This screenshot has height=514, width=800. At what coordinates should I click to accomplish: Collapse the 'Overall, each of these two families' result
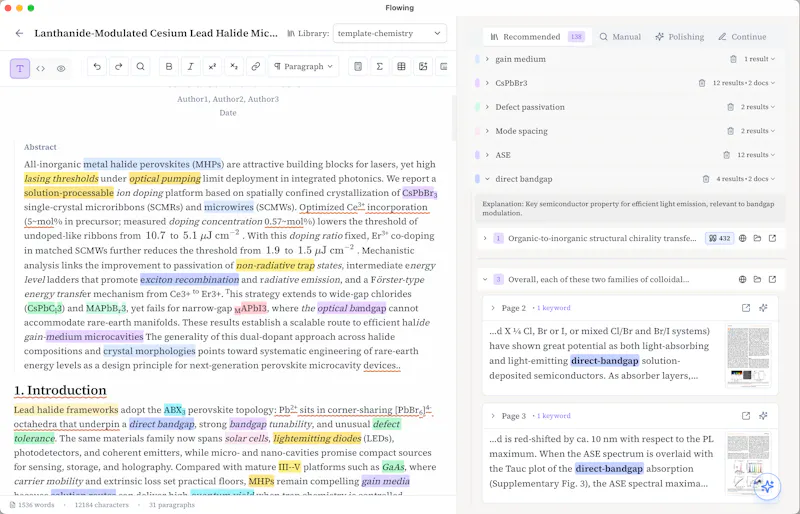tap(485, 280)
